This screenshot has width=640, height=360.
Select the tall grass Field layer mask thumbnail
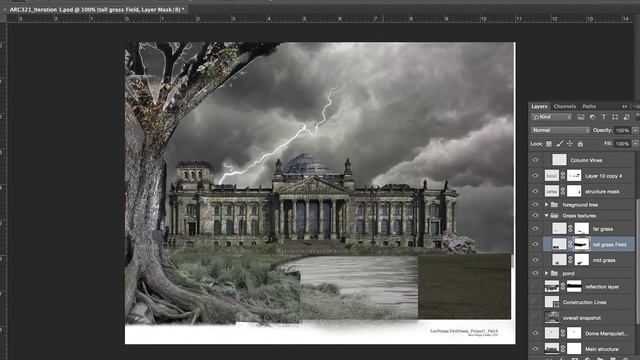582,244
